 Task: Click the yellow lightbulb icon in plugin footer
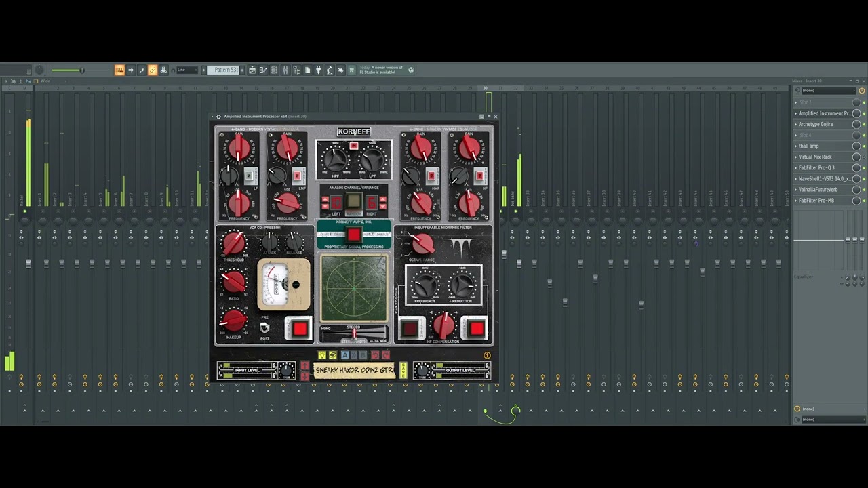tap(322, 355)
